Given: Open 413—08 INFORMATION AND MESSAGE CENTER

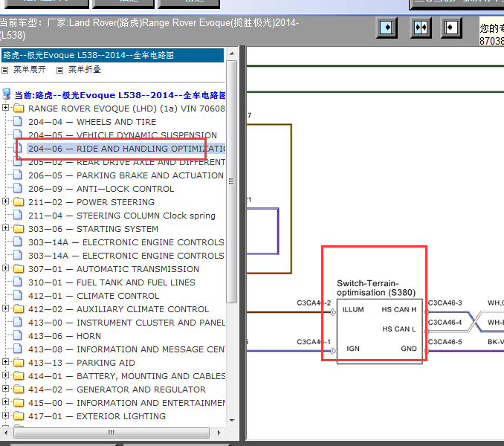Looking at the screenshot, I should [x=126, y=349].
